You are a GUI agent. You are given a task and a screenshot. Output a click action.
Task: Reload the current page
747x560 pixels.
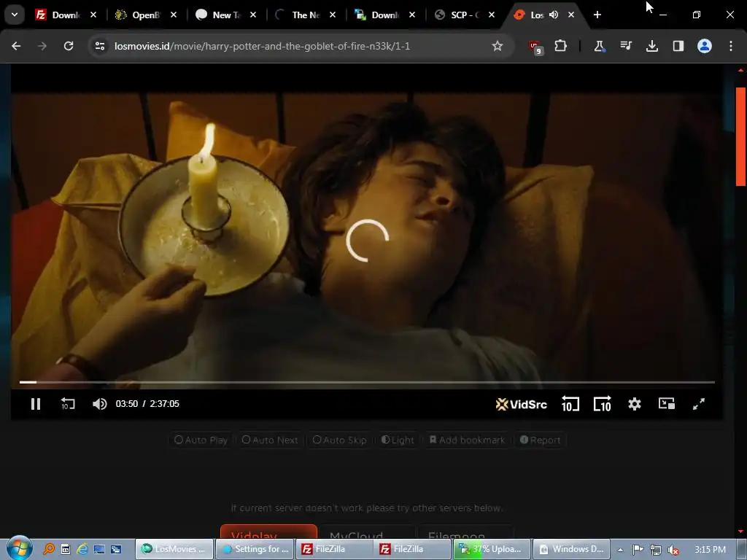(x=69, y=46)
